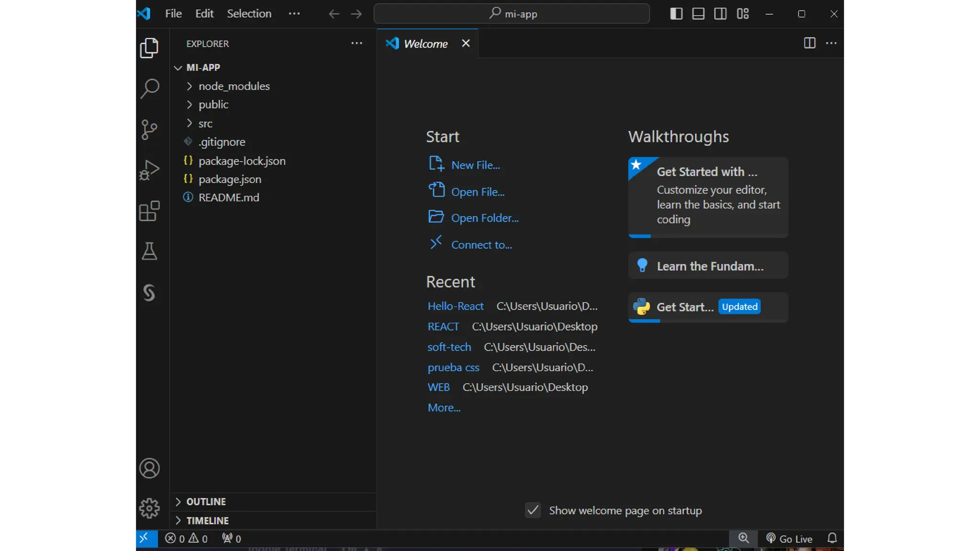
Task: Click the Open File link
Action: point(467,191)
